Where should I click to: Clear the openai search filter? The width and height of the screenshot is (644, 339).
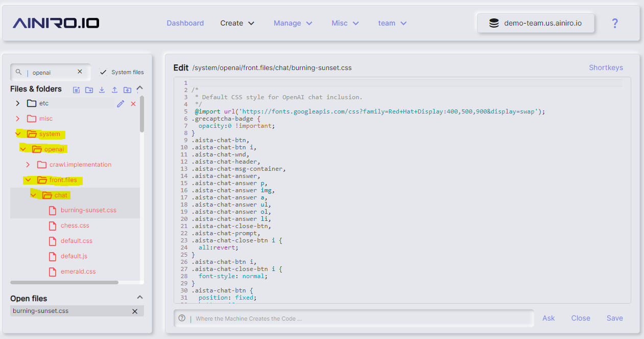click(x=80, y=72)
